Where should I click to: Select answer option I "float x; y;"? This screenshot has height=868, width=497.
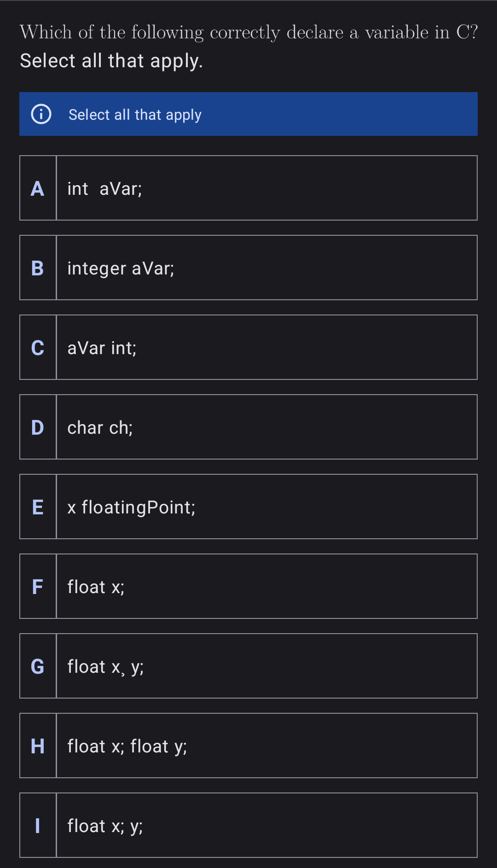[x=248, y=825]
